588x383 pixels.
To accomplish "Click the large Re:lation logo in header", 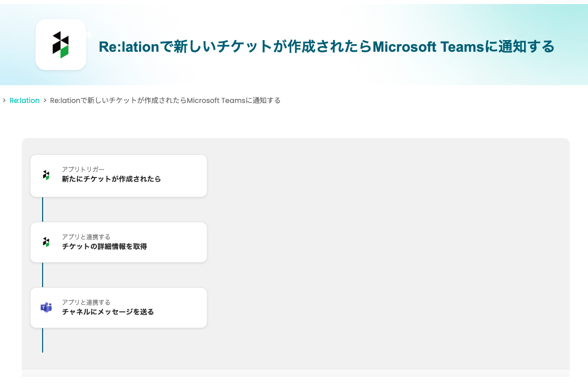I will click(x=61, y=45).
